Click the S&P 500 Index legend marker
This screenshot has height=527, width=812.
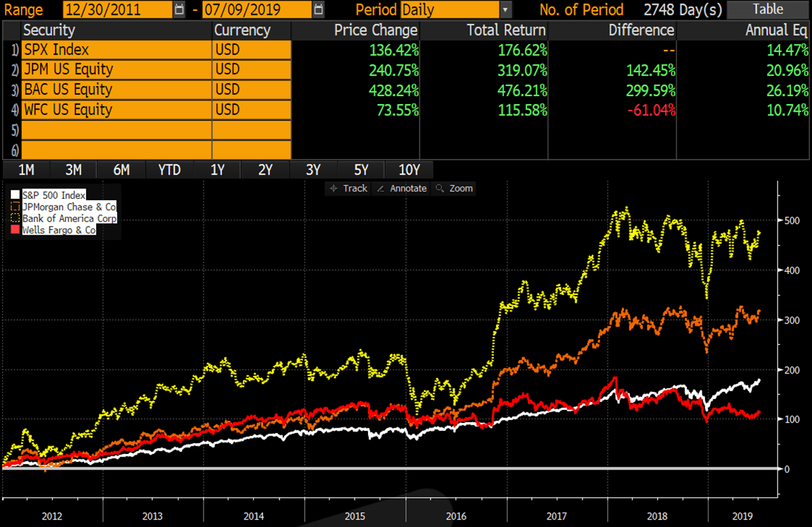point(16,196)
